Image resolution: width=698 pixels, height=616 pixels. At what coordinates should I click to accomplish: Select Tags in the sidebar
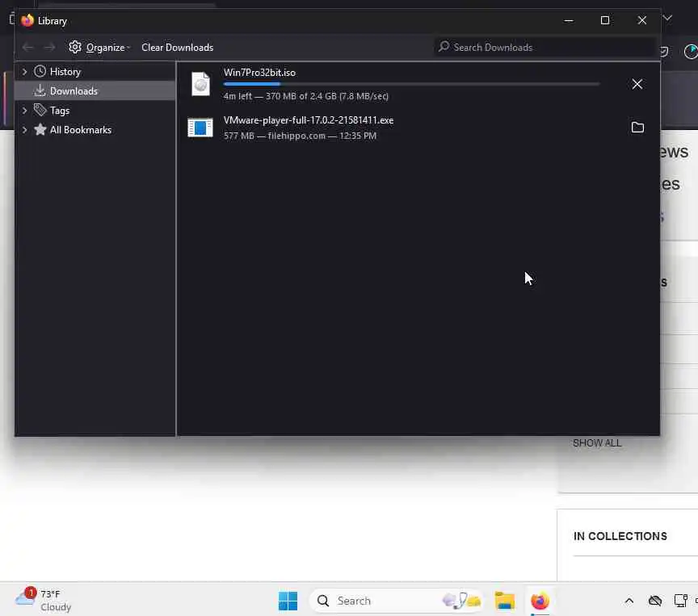(x=60, y=111)
